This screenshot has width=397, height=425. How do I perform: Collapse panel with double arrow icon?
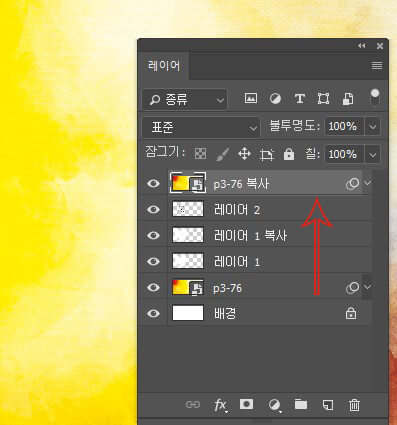tap(362, 46)
